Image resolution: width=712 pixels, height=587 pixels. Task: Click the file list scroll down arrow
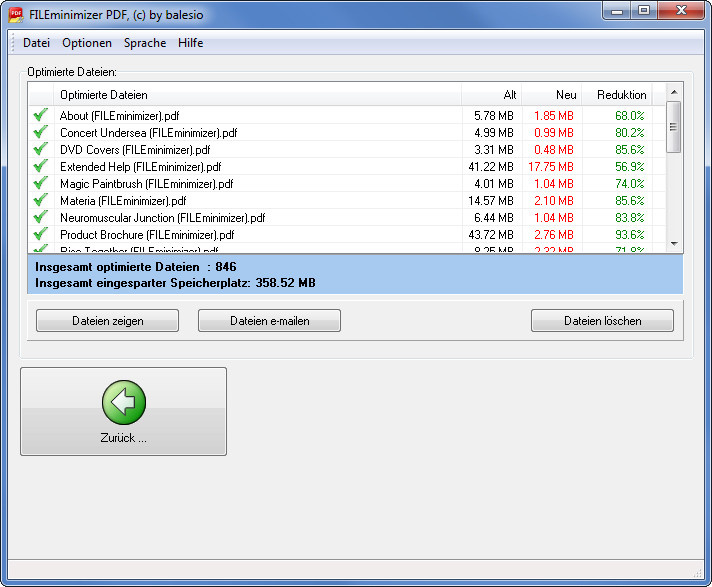tap(674, 244)
